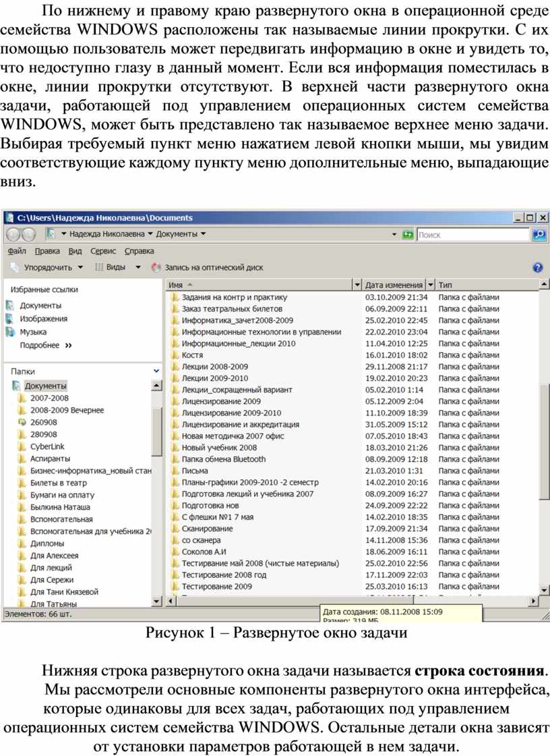The height and width of the screenshot is (756, 550).
Task: Select 'Для Алексеея' in folder tree
Action: tap(54, 556)
